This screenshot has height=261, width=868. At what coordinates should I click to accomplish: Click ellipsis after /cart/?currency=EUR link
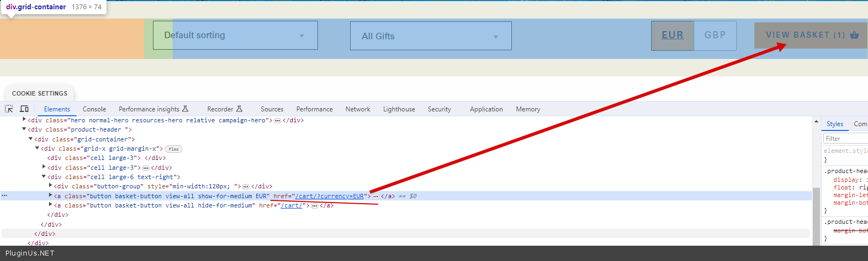(376, 197)
